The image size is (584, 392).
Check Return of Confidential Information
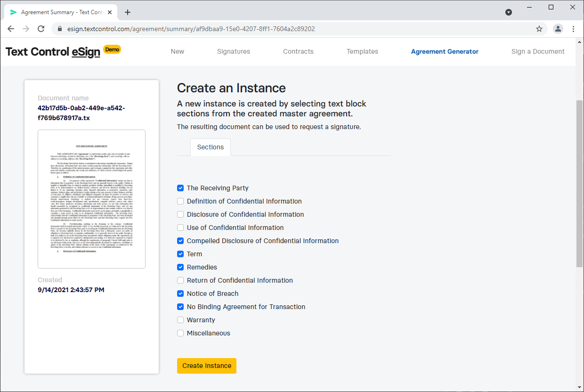pos(180,280)
